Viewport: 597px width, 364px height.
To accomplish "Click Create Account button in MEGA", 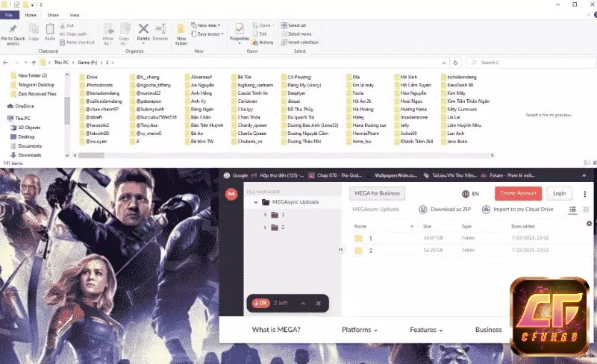I will point(518,193).
